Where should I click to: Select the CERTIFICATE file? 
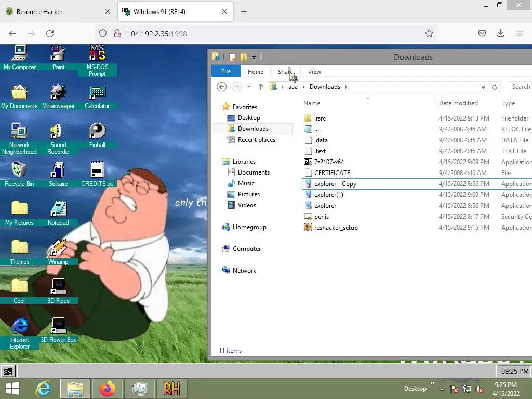point(332,172)
